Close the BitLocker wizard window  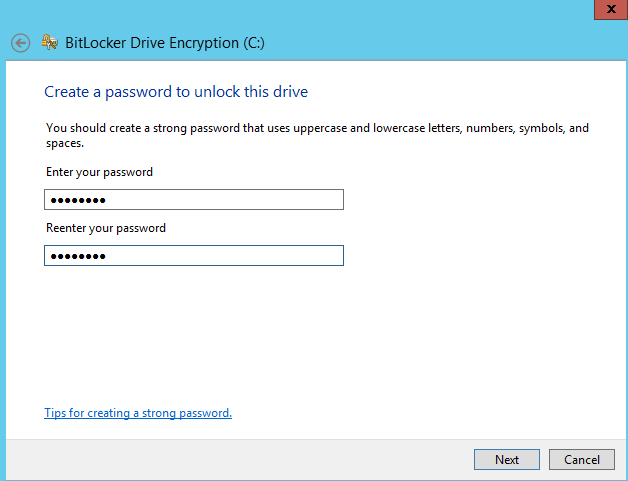[610, 9]
